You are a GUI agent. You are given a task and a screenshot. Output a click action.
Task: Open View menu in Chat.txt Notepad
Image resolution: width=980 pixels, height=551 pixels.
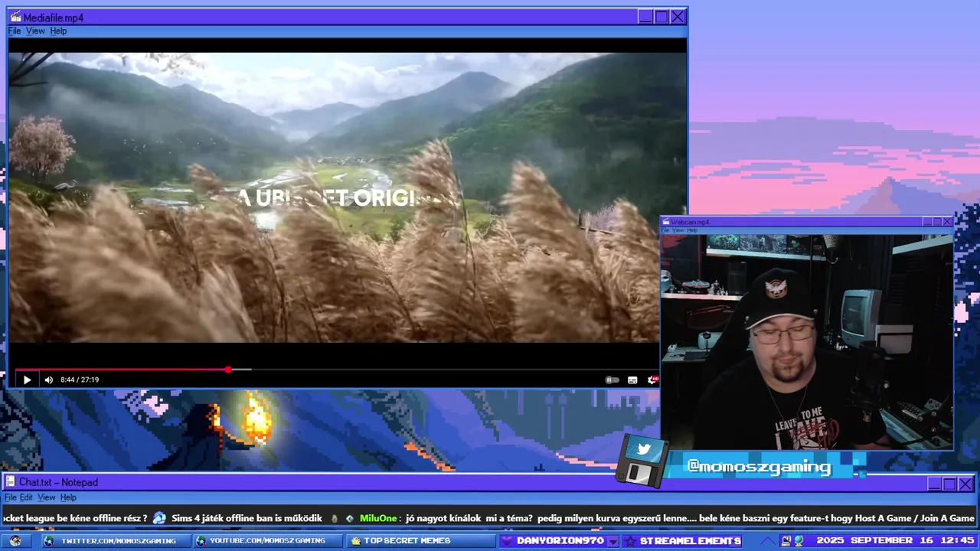(x=47, y=497)
